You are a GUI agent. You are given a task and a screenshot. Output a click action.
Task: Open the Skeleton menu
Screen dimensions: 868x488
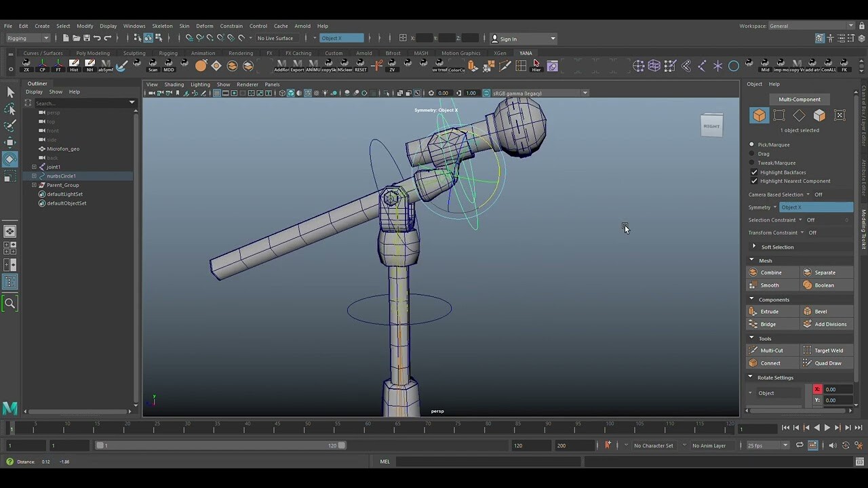coord(162,26)
